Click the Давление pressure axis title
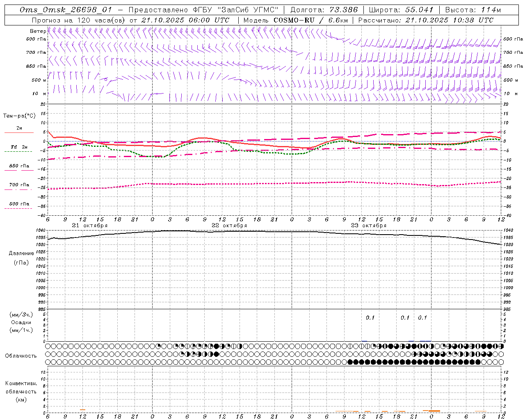525x420 pixels. coord(21,253)
